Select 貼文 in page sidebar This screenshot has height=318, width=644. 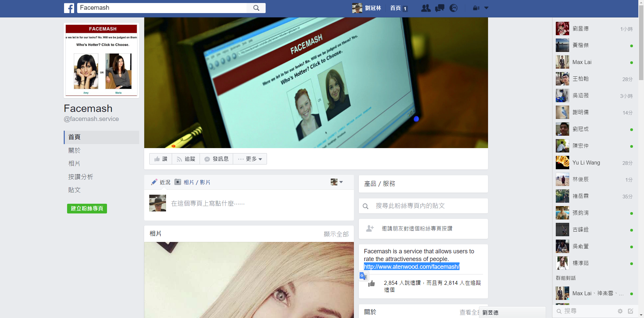74,190
